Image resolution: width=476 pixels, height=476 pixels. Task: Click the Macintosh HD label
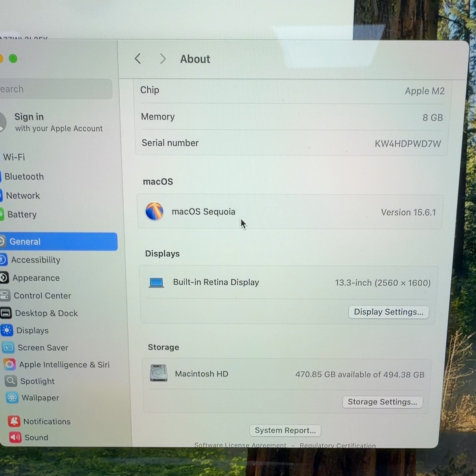pyautogui.click(x=201, y=374)
